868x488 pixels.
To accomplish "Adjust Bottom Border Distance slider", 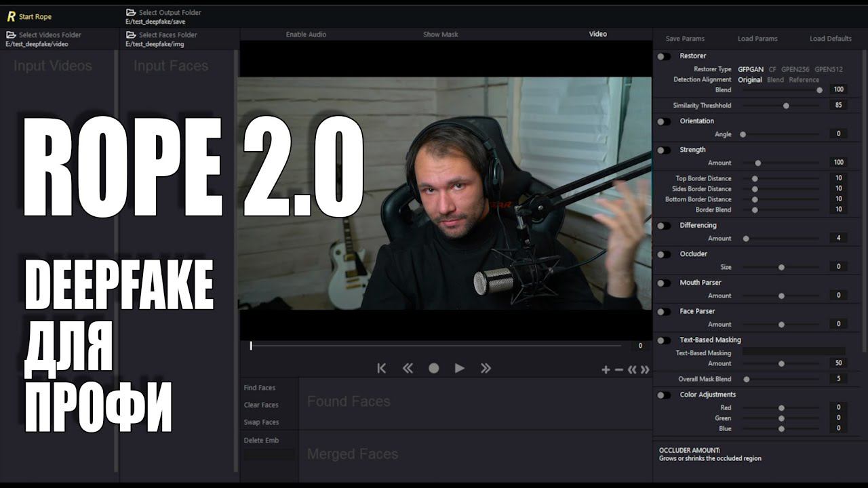I will click(x=781, y=199).
